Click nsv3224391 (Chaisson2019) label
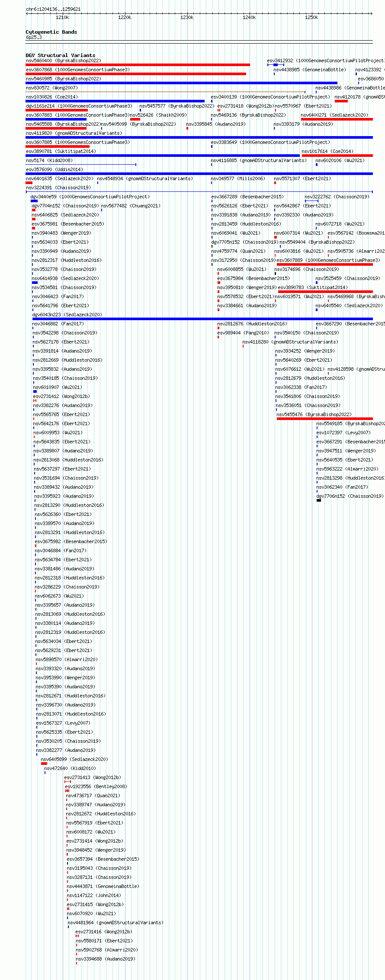The height and width of the screenshot is (980, 385). click(58, 188)
